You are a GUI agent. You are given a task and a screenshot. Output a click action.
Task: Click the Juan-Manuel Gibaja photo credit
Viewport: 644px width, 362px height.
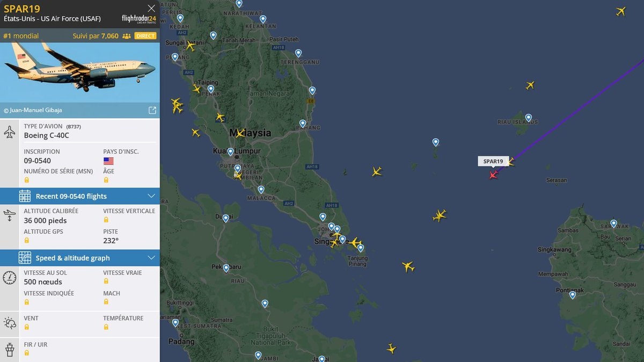pyautogui.click(x=33, y=110)
